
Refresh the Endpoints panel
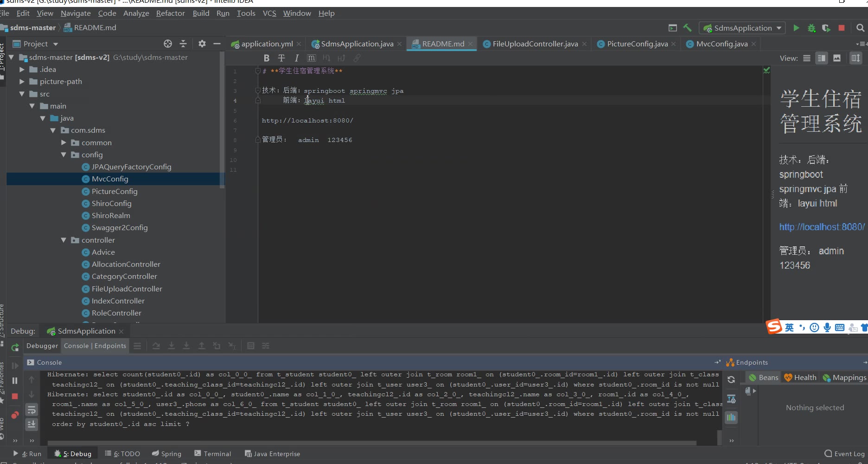pos(731,380)
